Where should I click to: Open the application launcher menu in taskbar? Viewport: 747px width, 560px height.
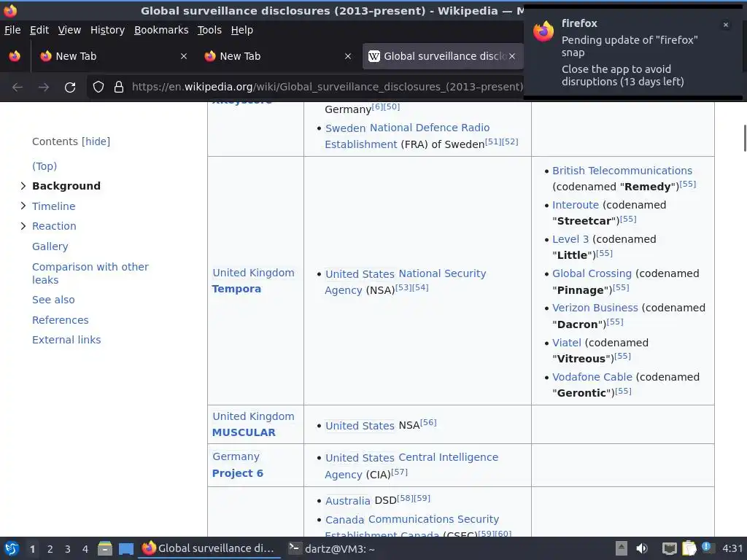12,548
